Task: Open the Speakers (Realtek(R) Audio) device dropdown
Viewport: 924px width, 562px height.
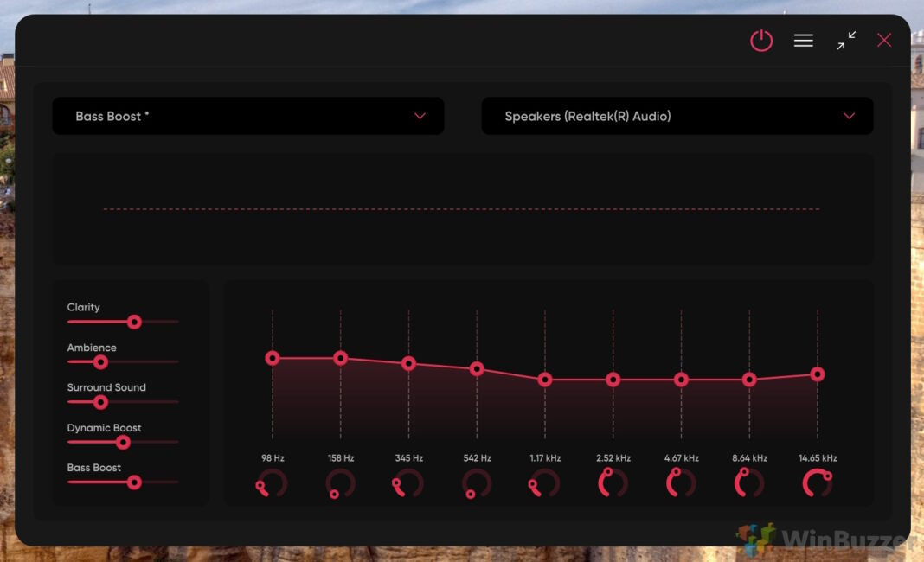Action: pos(677,116)
